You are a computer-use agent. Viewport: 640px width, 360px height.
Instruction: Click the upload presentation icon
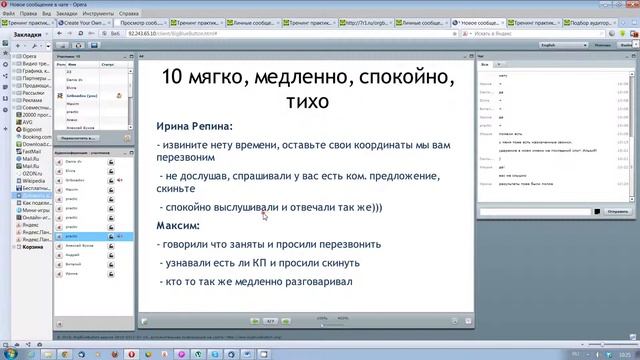click(144, 322)
